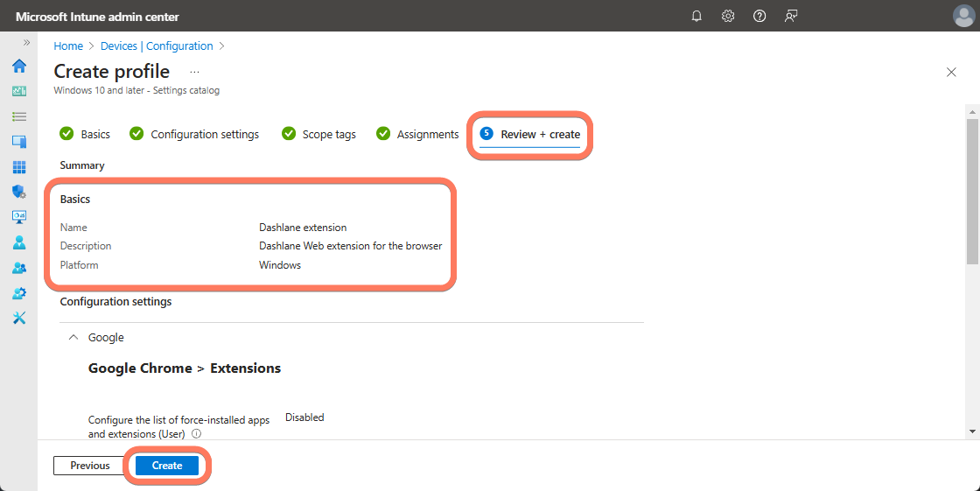Switch to the Basics step tab
The image size is (980, 491).
click(x=85, y=134)
